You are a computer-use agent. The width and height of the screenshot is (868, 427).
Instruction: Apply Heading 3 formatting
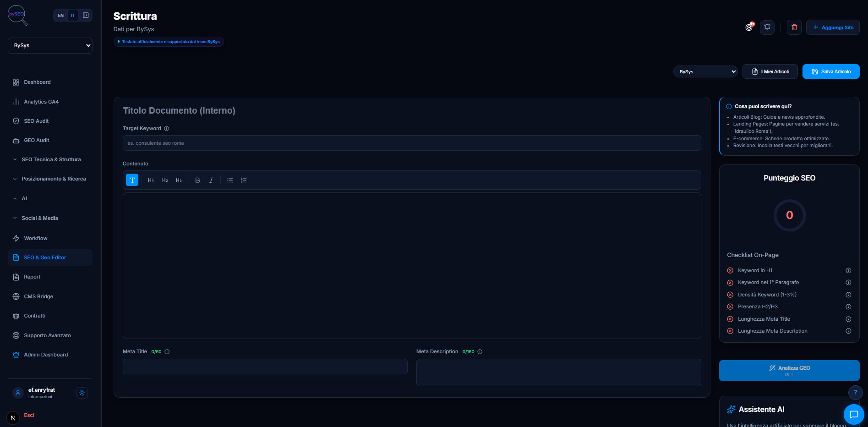point(179,180)
